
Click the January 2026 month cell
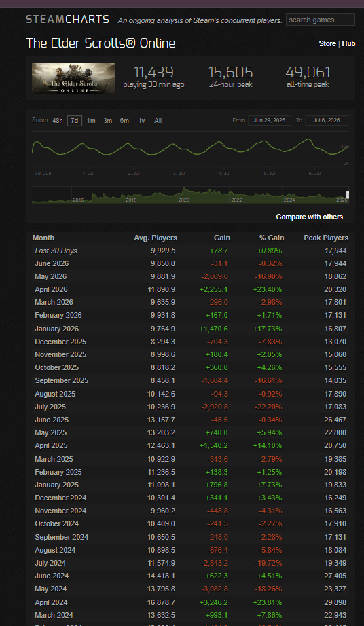click(x=56, y=329)
